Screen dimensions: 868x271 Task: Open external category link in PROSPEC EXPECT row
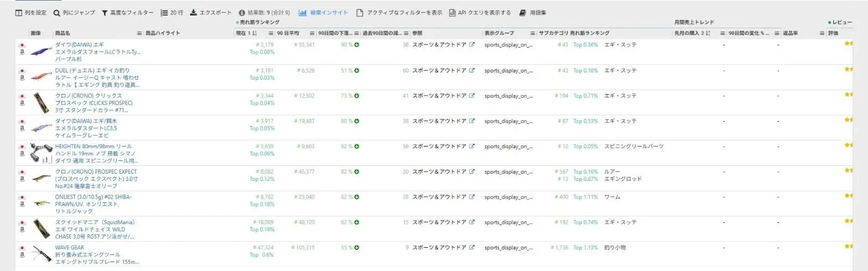coord(472,171)
